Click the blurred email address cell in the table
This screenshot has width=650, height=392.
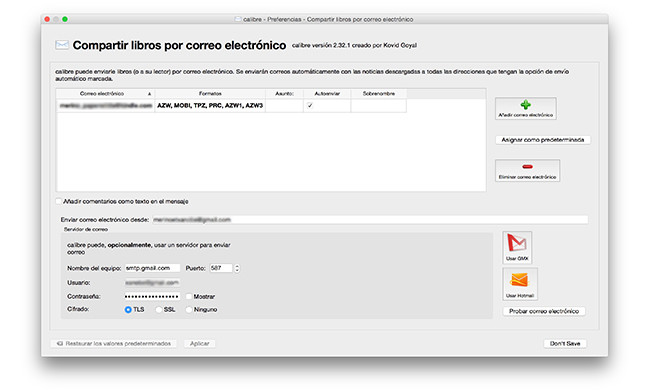[x=105, y=106]
